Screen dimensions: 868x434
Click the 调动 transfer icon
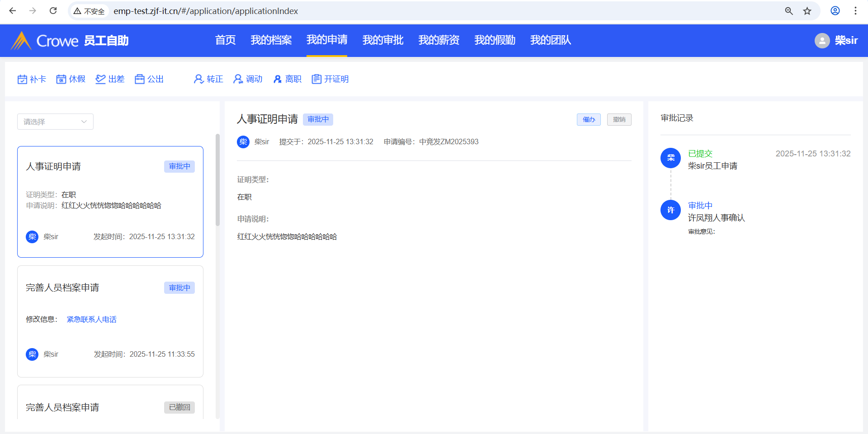pyautogui.click(x=238, y=80)
